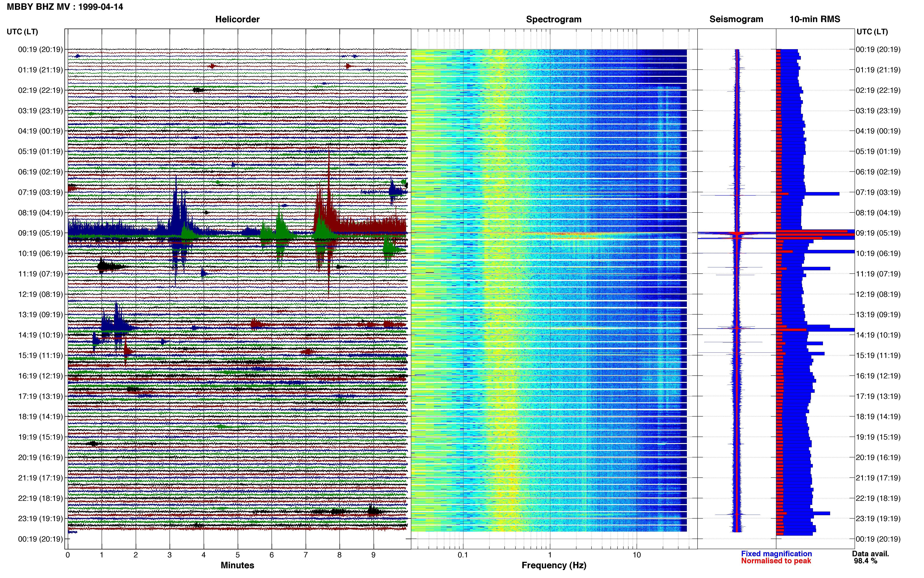Click the "Minutes" x-axis label
924x578 pixels.
click(237, 565)
